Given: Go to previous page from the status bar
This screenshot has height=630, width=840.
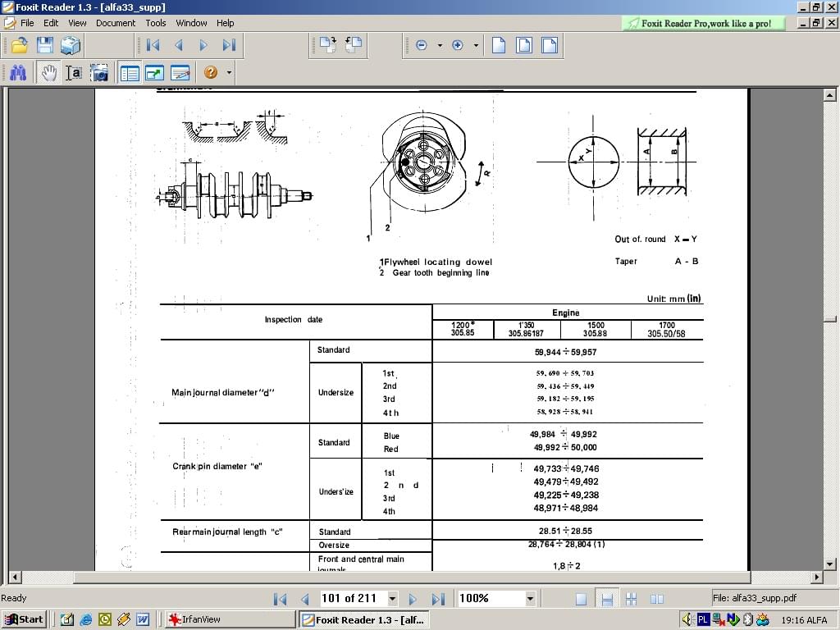Looking at the screenshot, I should click(x=305, y=599).
